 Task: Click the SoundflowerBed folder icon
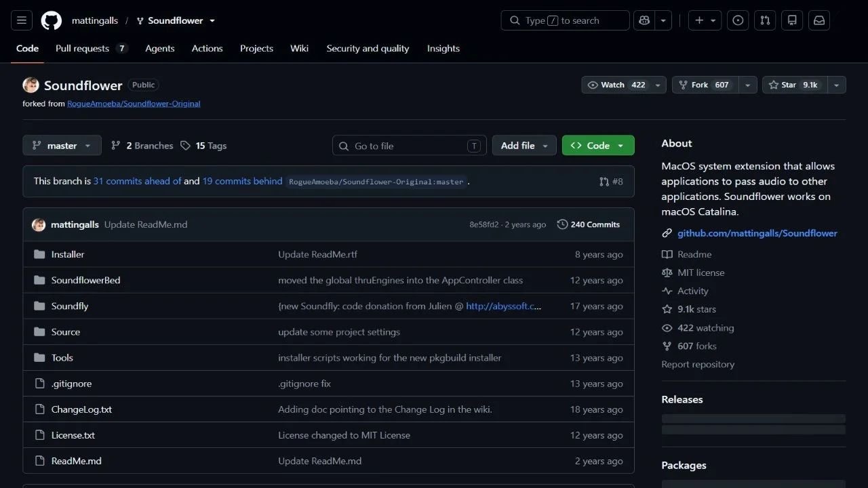click(39, 280)
